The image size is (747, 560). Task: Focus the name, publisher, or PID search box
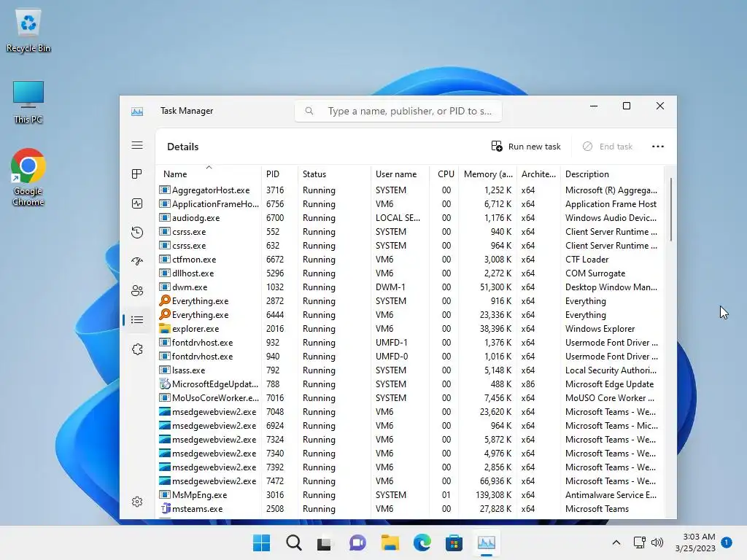click(398, 111)
